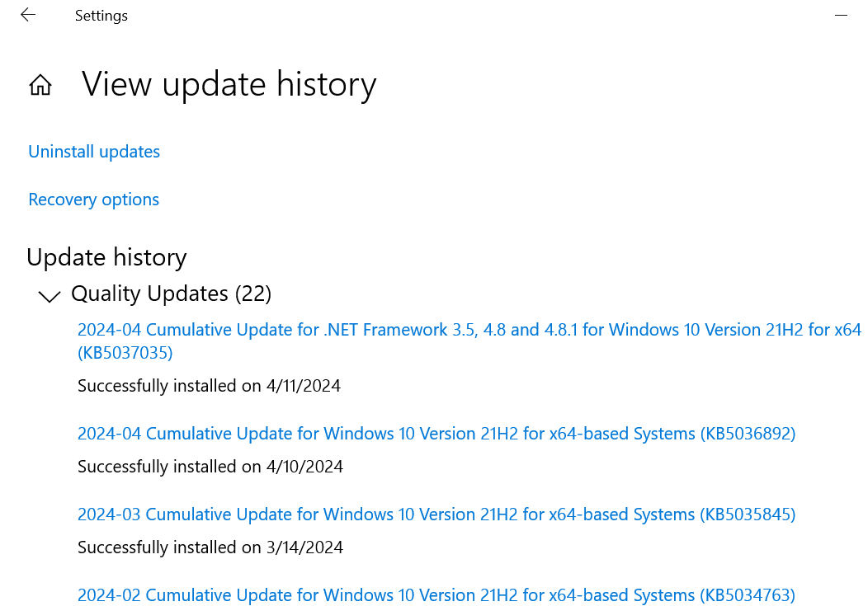Click the 2024-03 date prefix of the KB5035845 link

pyautogui.click(x=109, y=514)
